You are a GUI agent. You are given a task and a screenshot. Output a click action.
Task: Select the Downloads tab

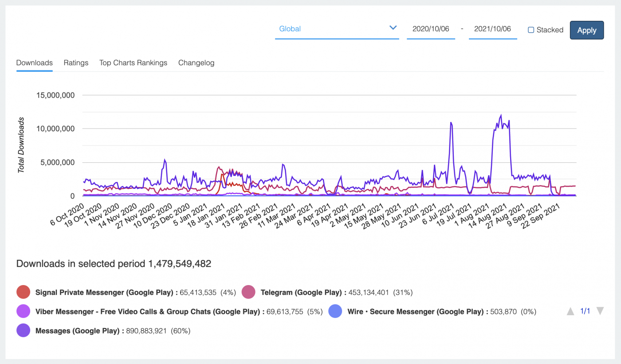(34, 63)
